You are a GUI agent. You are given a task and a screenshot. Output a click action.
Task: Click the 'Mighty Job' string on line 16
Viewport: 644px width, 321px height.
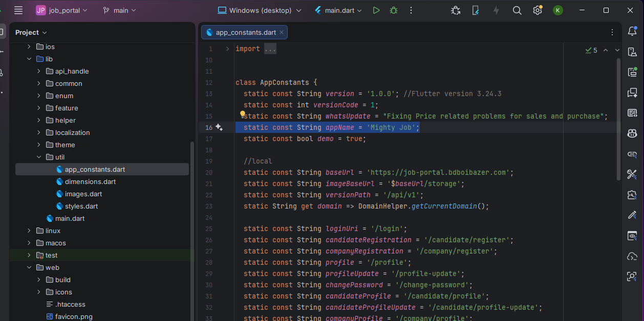tap(391, 127)
